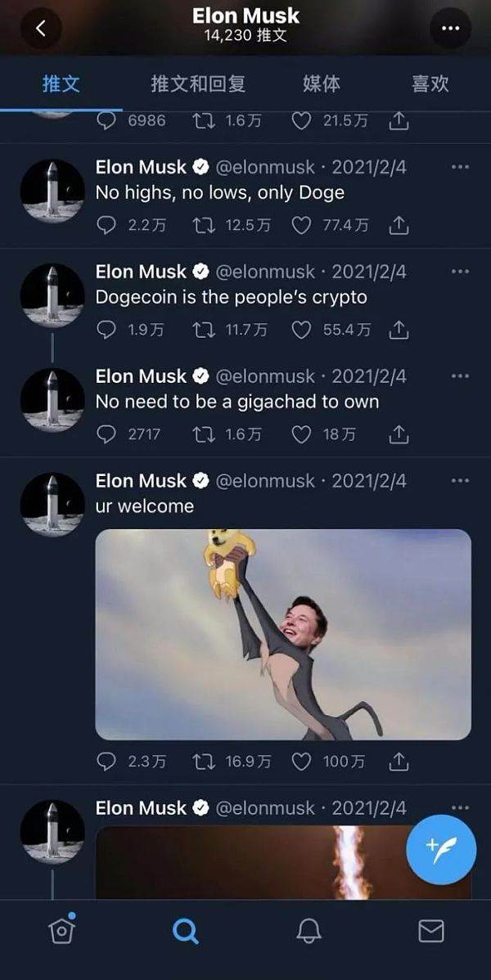Switch to the 推文和回复 tab
The height and width of the screenshot is (980, 491).
198,83
